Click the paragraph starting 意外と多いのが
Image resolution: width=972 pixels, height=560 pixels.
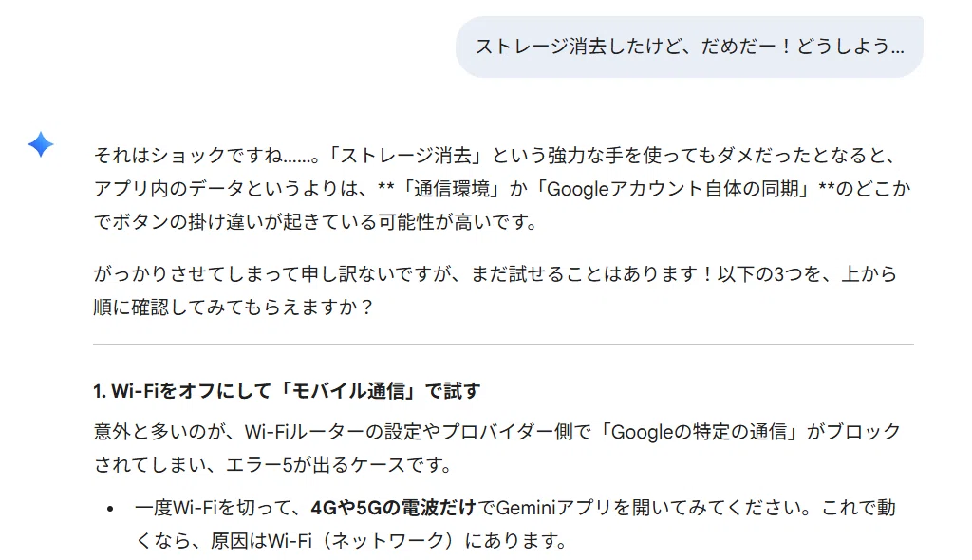coord(497,448)
